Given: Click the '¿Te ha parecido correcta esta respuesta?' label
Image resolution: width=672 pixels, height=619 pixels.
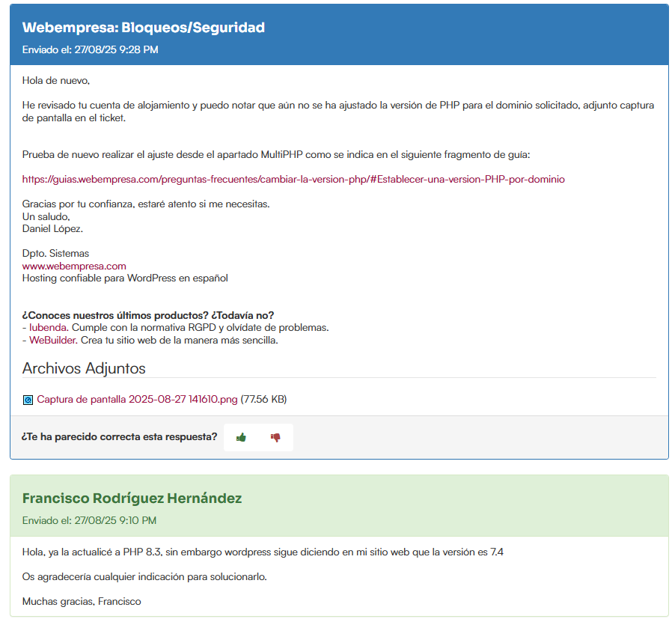Looking at the screenshot, I should (120, 437).
